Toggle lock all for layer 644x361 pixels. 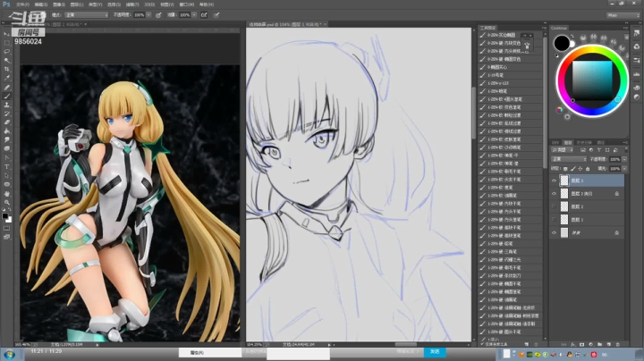pyautogui.click(x=588, y=169)
